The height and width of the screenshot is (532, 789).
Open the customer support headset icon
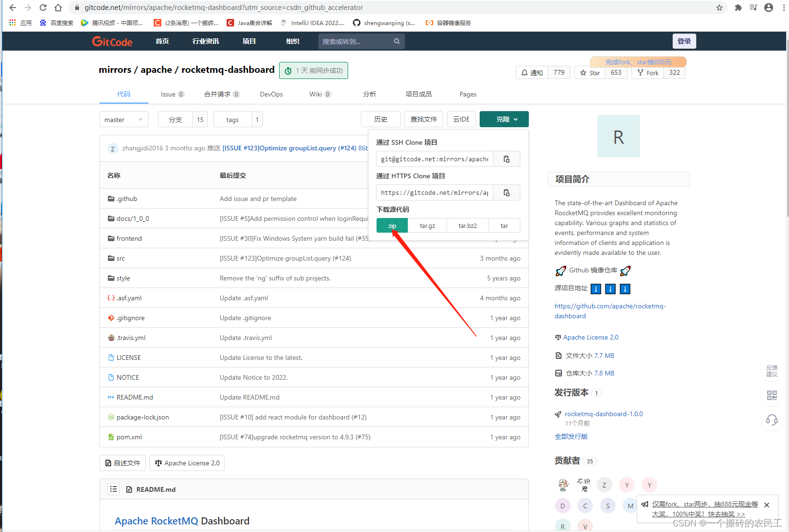(772, 420)
